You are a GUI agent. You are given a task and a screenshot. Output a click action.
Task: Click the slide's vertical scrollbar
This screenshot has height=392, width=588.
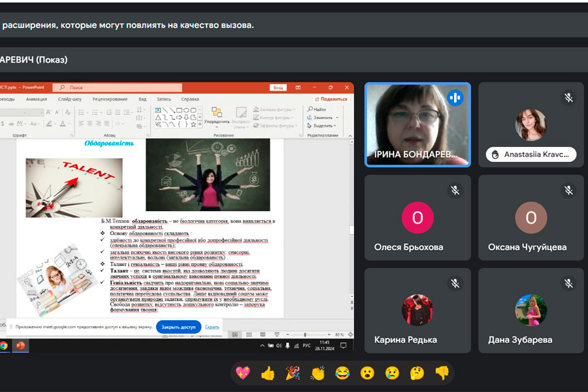pyautogui.click(x=351, y=218)
